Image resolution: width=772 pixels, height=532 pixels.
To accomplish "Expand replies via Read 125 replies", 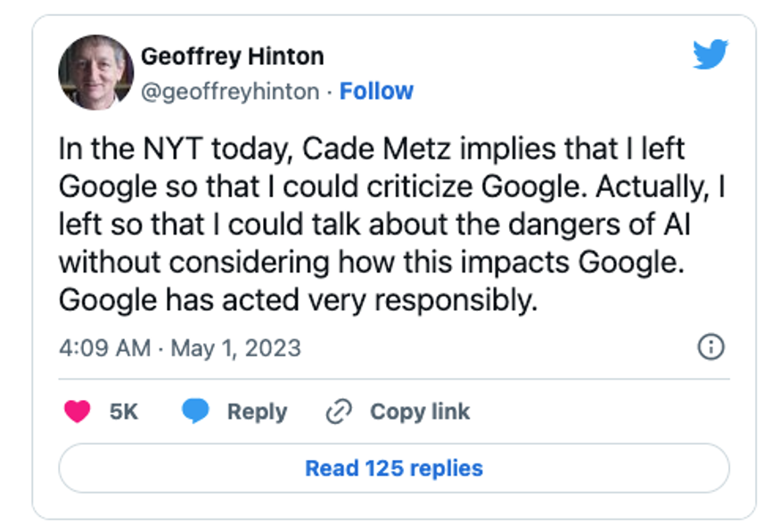I will (x=393, y=467).
